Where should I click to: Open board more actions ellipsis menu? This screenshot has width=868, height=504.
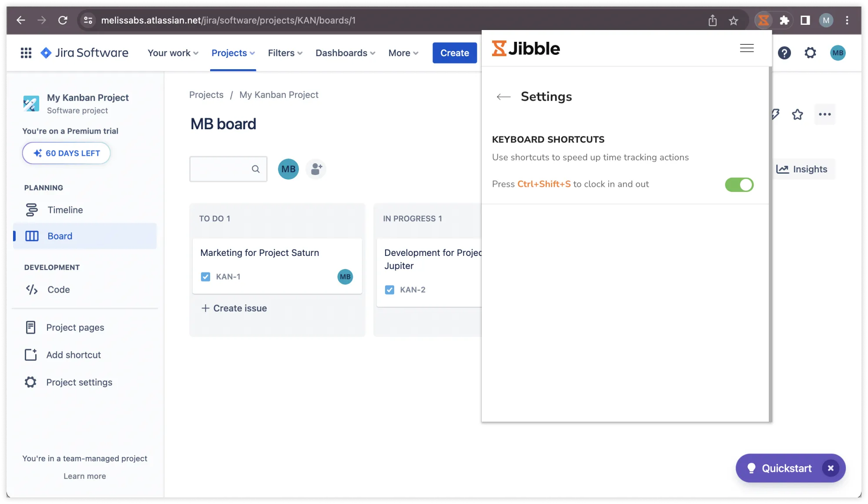(x=824, y=114)
